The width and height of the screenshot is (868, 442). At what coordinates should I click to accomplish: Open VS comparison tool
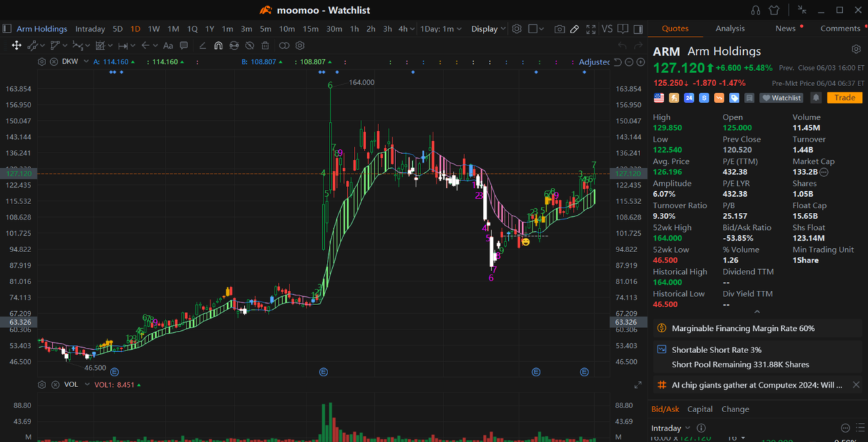(x=607, y=29)
